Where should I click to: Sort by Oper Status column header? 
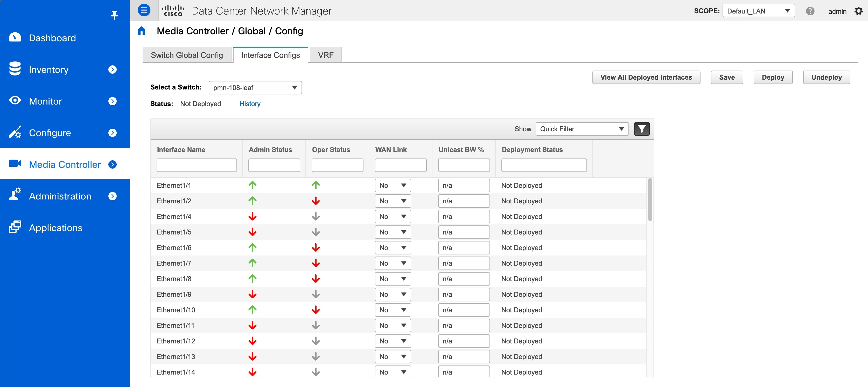click(x=331, y=150)
